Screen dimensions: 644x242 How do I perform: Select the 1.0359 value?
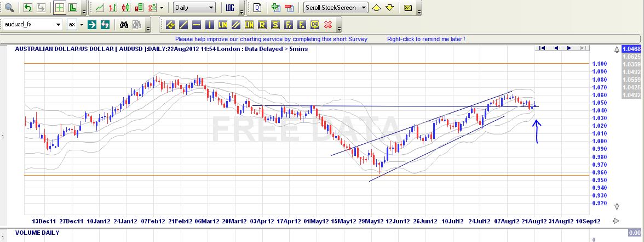(x=632, y=64)
